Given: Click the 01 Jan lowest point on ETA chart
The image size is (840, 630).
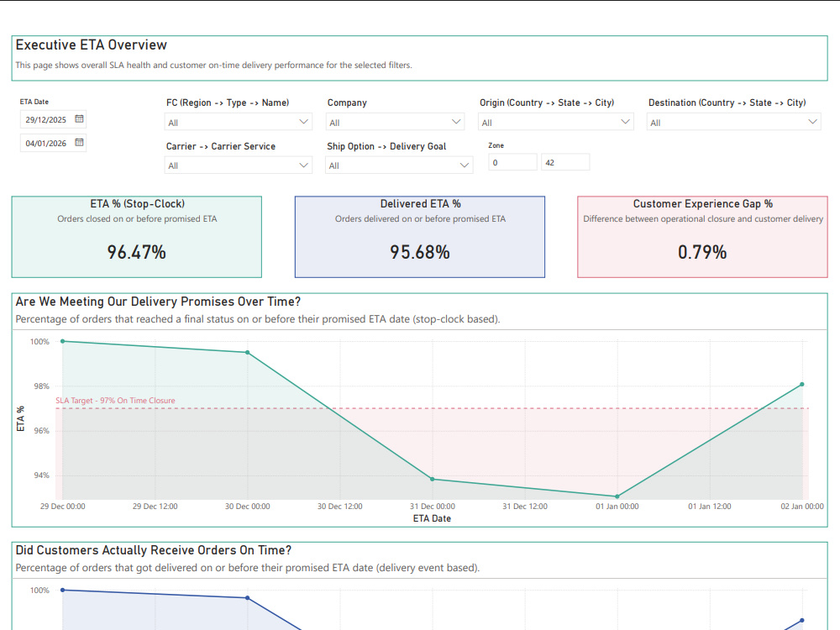Looking at the screenshot, I should [617, 496].
